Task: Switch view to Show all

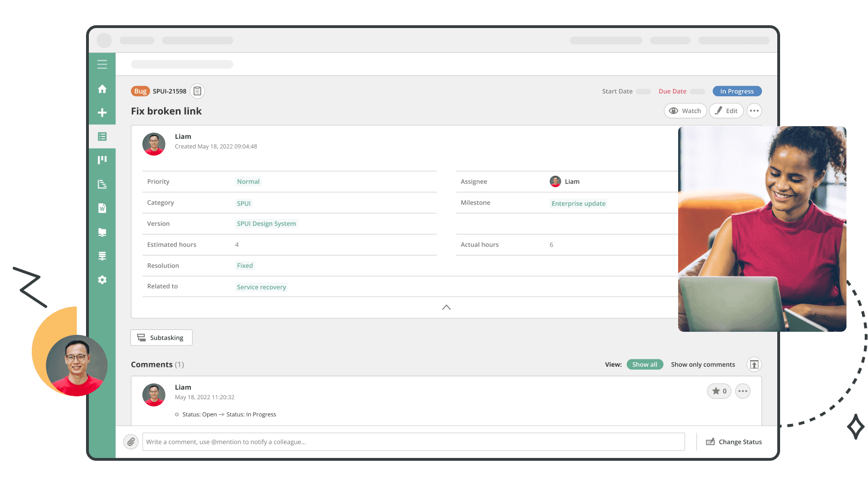Action: coord(645,364)
